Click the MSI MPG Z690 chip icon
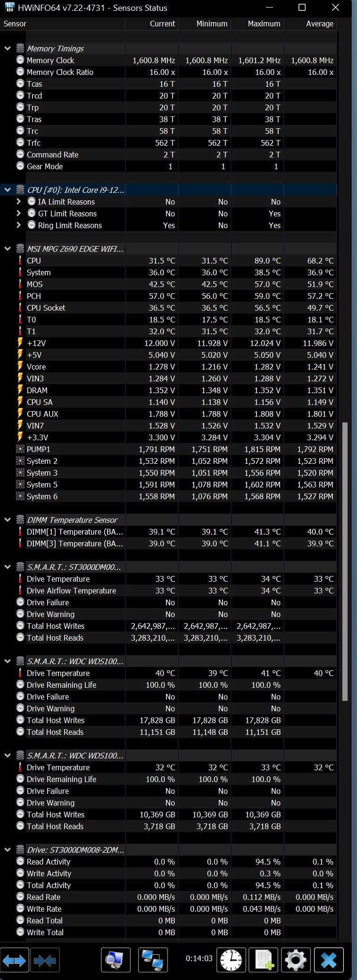Screen dimensions: 357x980 (x=20, y=248)
